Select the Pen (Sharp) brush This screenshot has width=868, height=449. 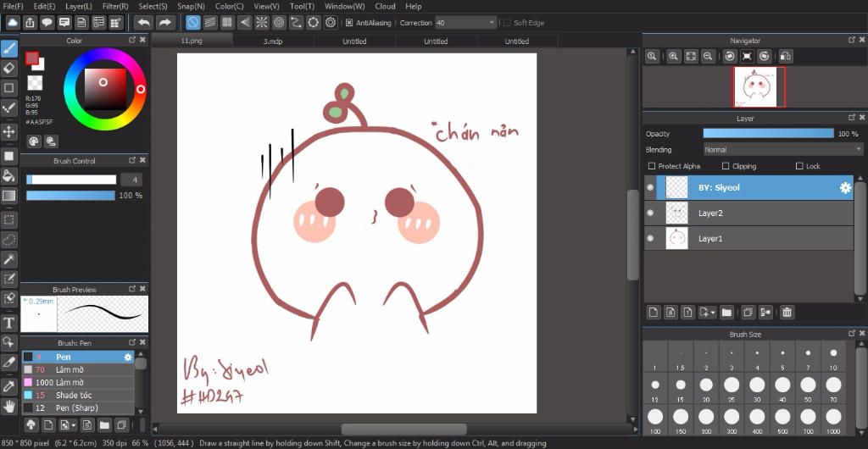tap(78, 408)
